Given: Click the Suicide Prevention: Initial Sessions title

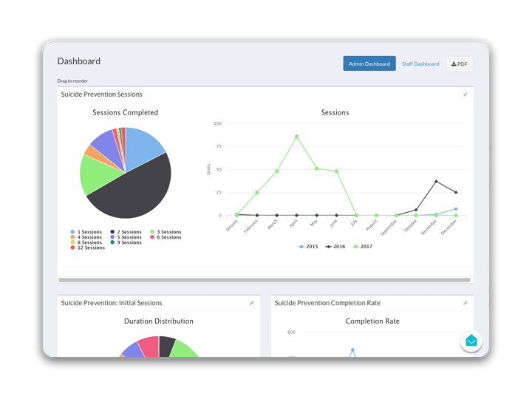Looking at the screenshot, I should click(x=112, y=303).
